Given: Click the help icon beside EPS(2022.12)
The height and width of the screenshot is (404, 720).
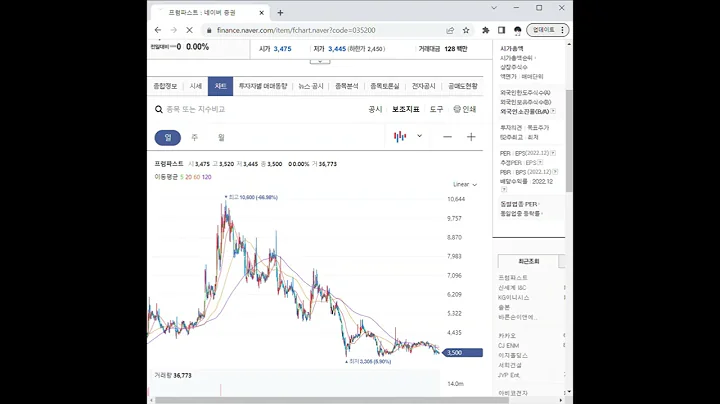Looking at the screenshot, I should pos(553,153).
